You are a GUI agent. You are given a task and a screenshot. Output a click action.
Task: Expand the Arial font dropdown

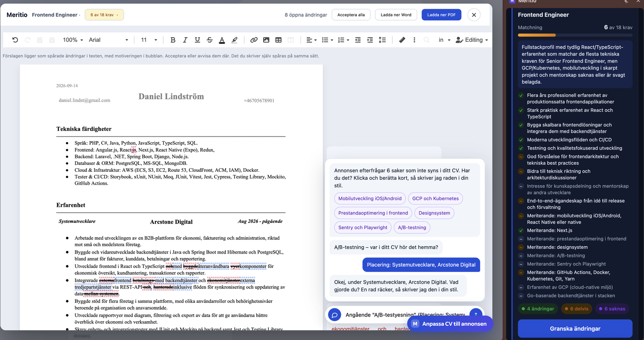tap(109, 40)
